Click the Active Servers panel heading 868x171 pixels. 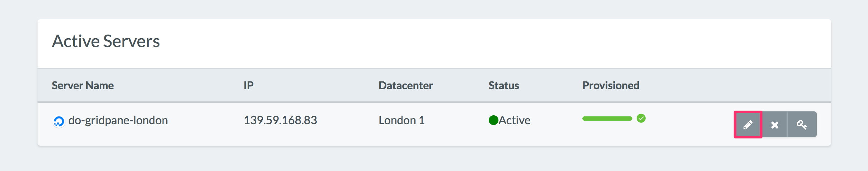(x=106, y=41)
